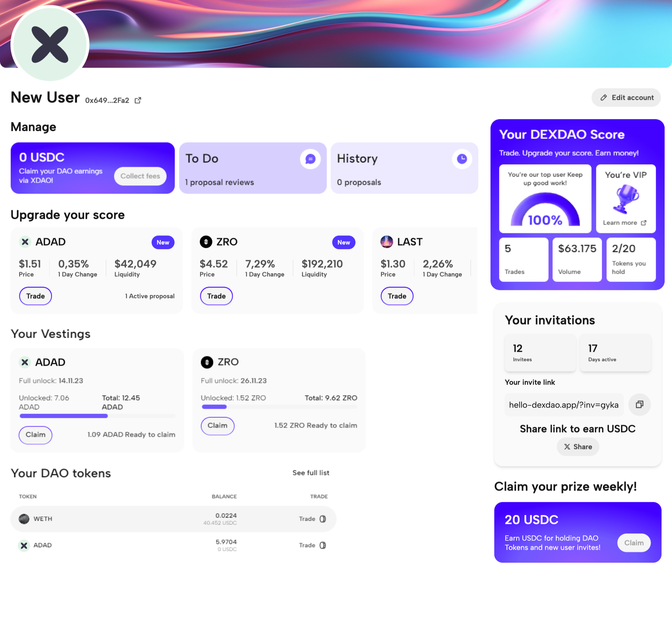Click the LAST token icon

[x=387, y=242]
